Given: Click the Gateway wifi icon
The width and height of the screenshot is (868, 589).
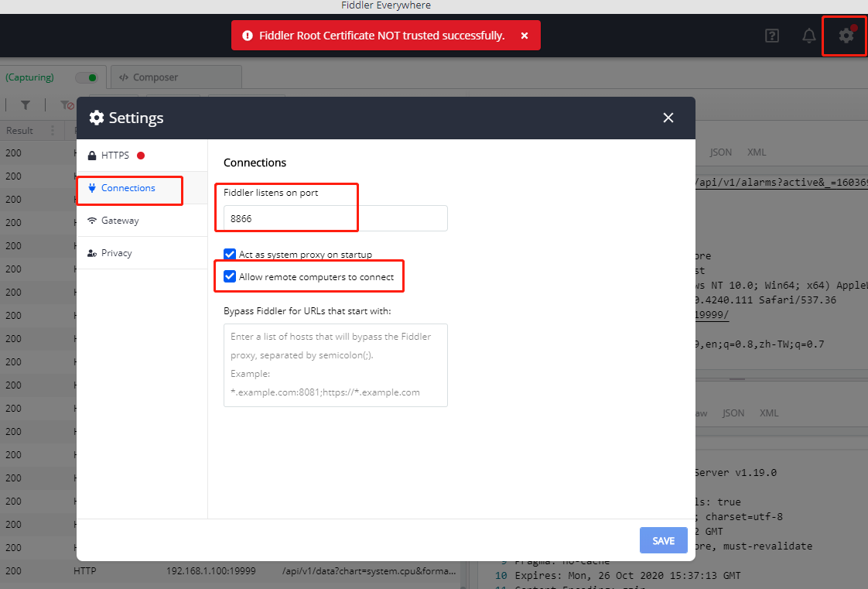Looking at the screenshot, I should [92, 221].
